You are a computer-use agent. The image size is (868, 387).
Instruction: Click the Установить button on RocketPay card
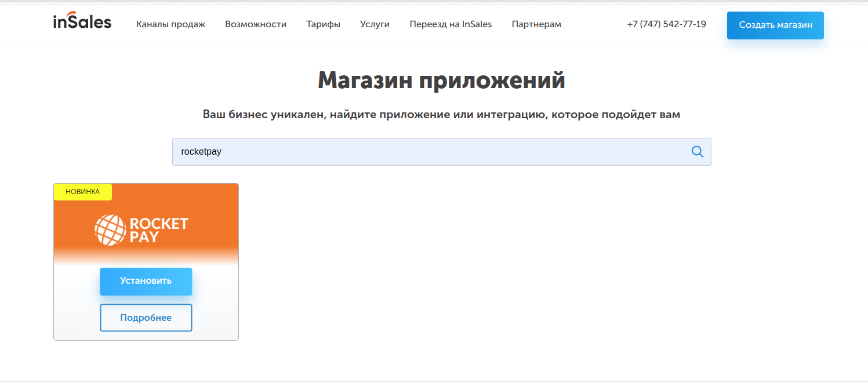point(146,281)
